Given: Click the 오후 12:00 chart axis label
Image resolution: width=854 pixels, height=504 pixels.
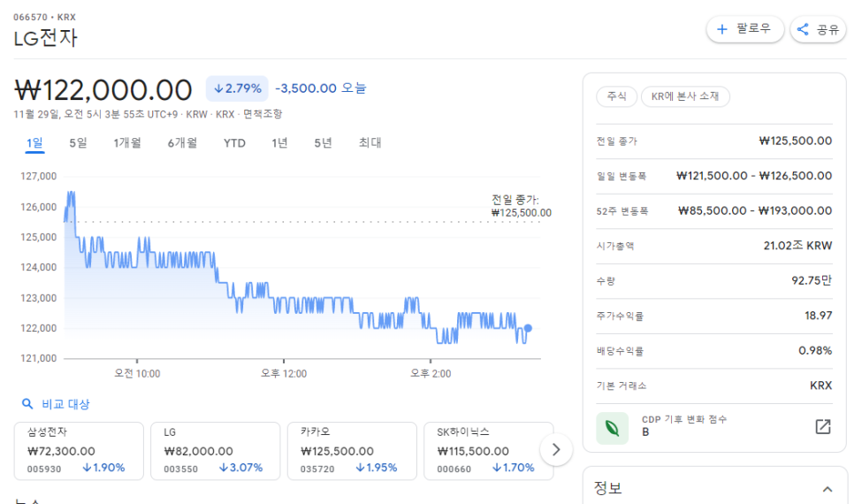Looking at the screenshot, I should click(284, 373).
